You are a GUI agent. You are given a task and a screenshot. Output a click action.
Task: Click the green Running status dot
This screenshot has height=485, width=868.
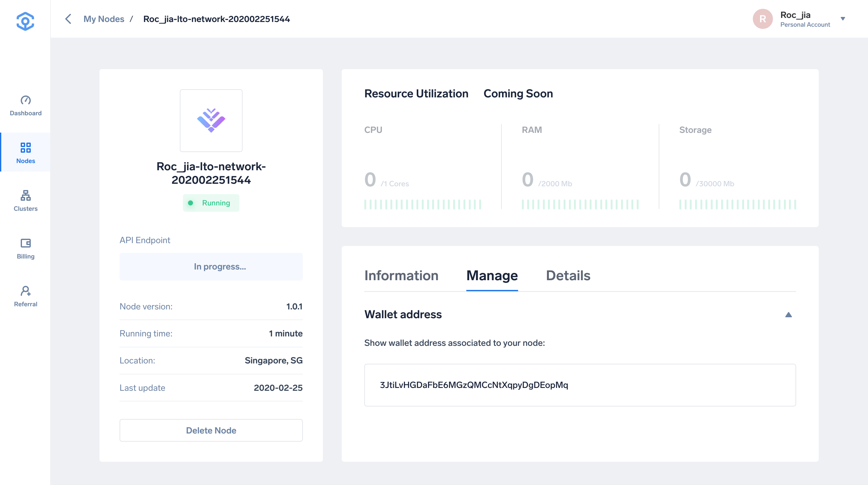(190, 203)
